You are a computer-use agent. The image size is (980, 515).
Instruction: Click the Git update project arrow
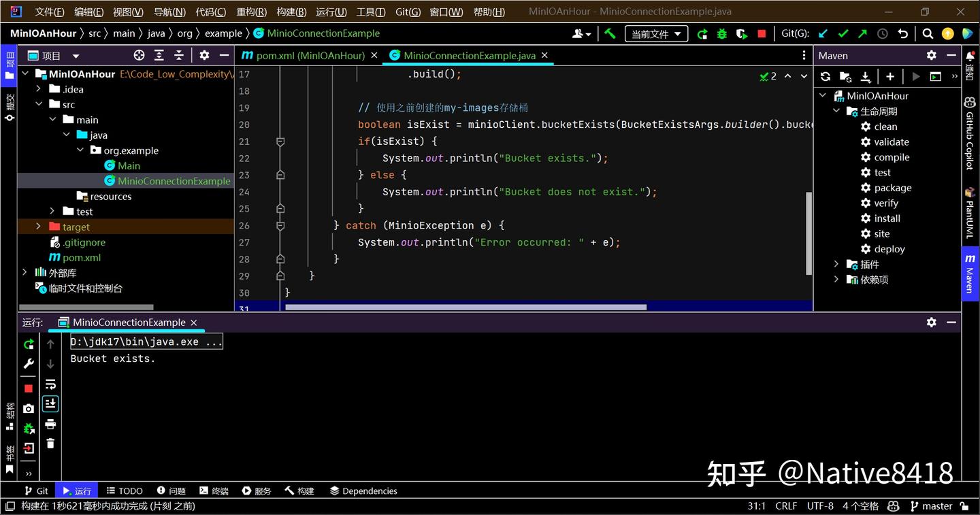823,33
